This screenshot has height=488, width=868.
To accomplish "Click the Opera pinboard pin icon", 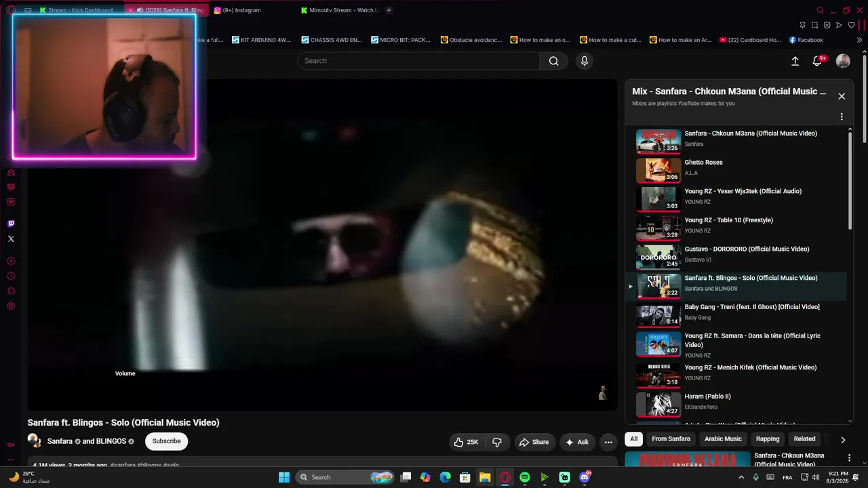I will (x=802, y=25).
